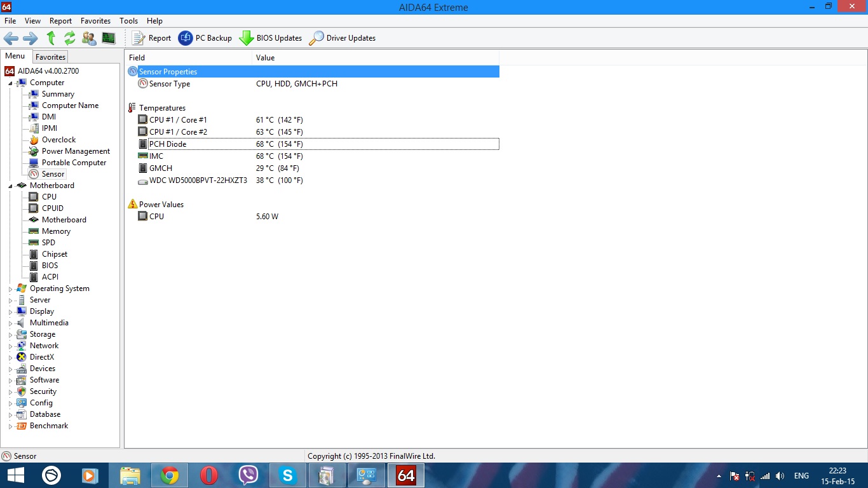Image resolution: width=868 pixels, height=488 pixels.
Task: Select the Config tree item
Action: (x=41, y=403)
